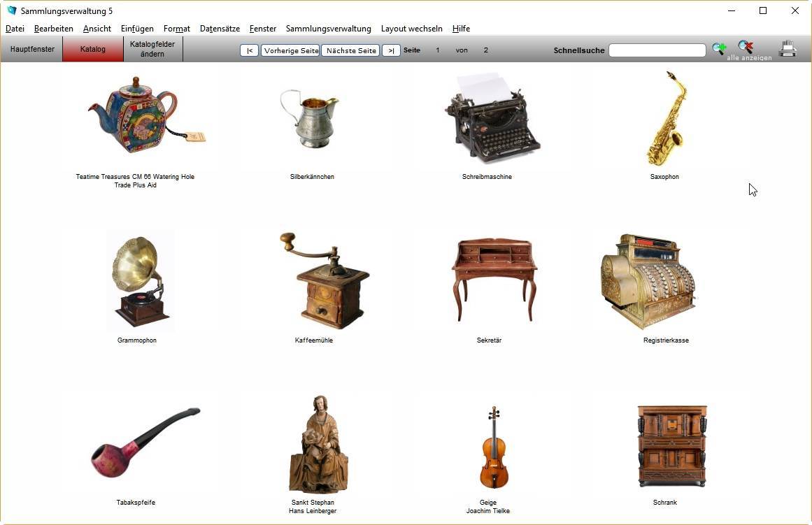
Task: Click the search magnifier with green plus
Action: (x=718, y=49)
